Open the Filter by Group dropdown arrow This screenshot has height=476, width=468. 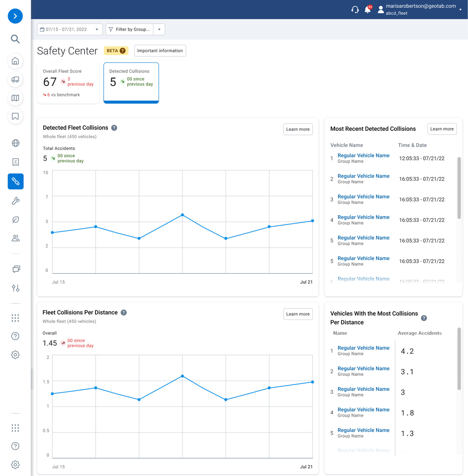point(159,30)
